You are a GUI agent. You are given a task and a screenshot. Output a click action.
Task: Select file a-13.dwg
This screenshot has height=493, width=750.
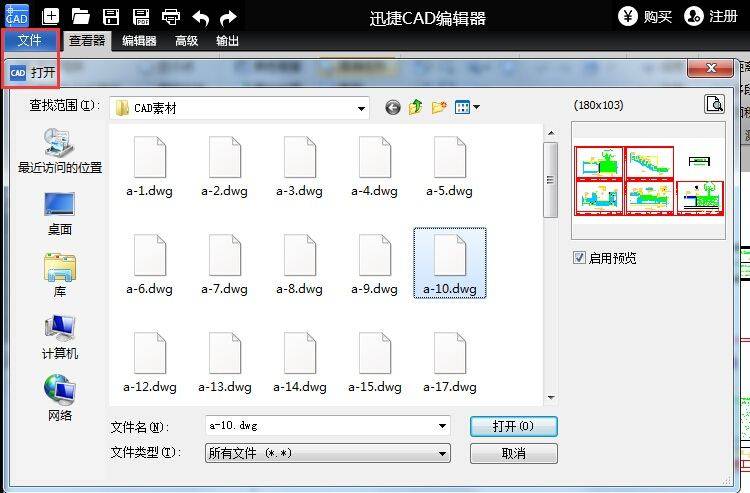225,363
